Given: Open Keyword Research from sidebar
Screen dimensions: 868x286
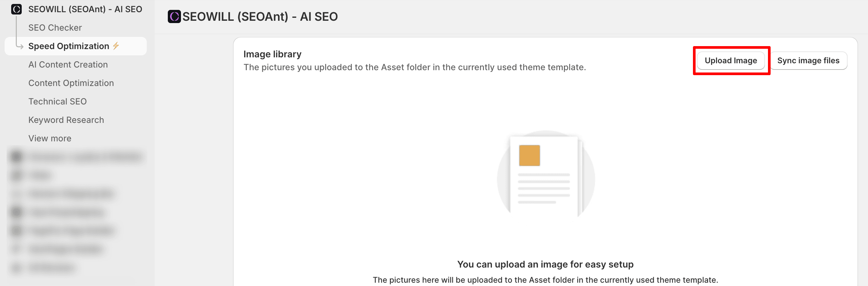Looking at the screenshot, I should click(x=66, y=120).
